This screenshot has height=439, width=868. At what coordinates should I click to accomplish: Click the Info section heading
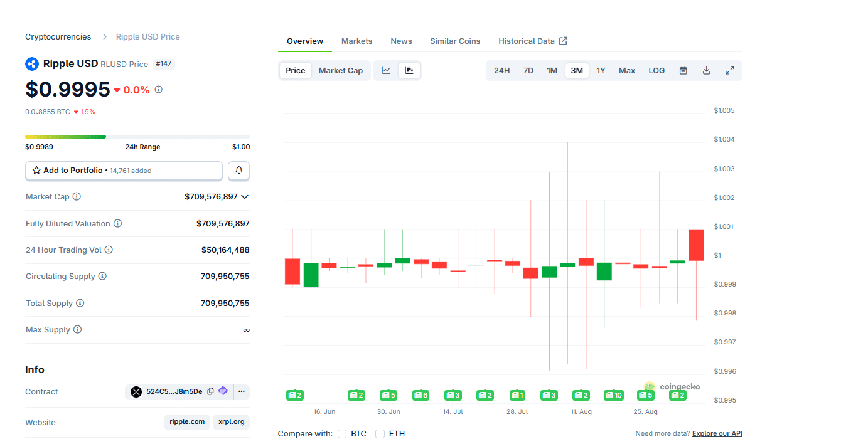click(x=35, y=370)
